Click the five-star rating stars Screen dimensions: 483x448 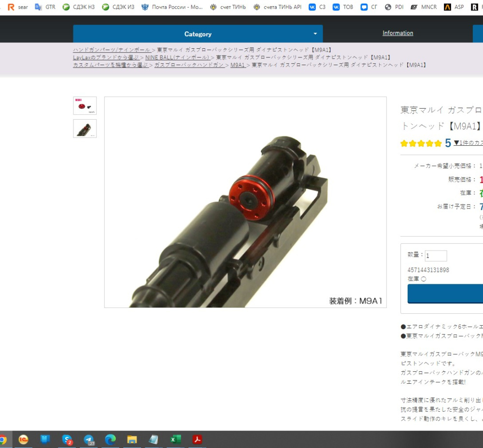pos(421,143)
